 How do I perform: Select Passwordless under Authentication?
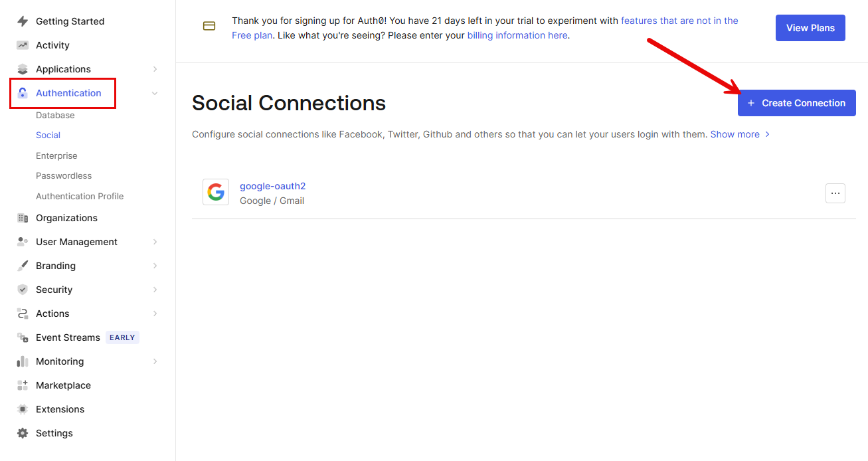64,175
